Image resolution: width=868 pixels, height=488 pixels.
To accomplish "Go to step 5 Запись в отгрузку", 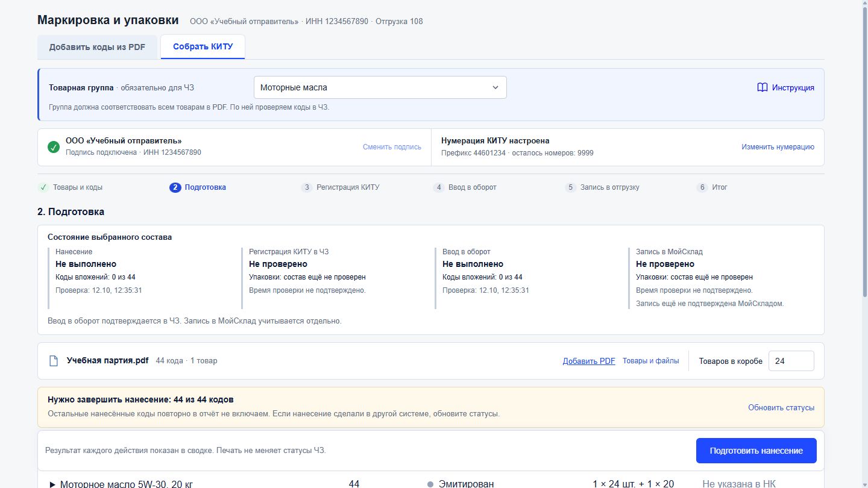I will (x=602, y=187).
